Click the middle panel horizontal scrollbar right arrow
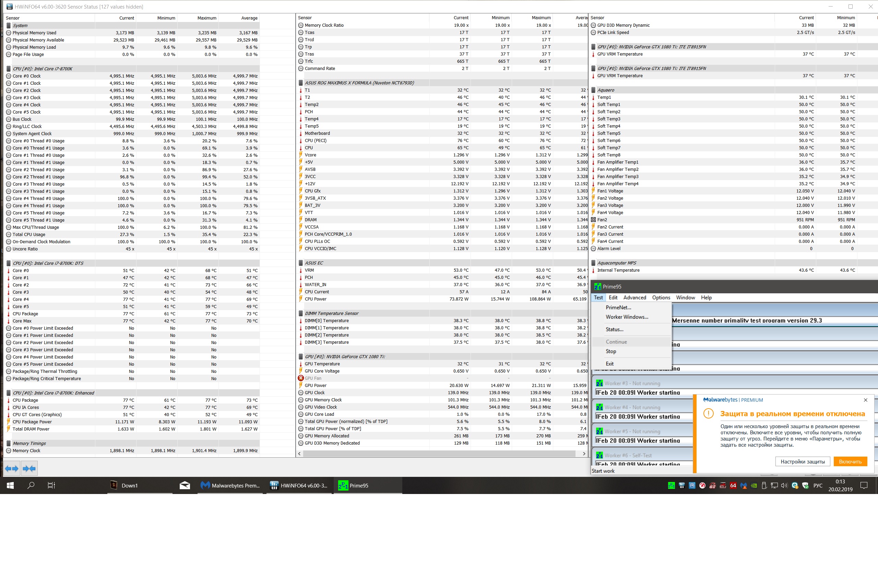The image size is (878, 588). [x=584, y=454]
